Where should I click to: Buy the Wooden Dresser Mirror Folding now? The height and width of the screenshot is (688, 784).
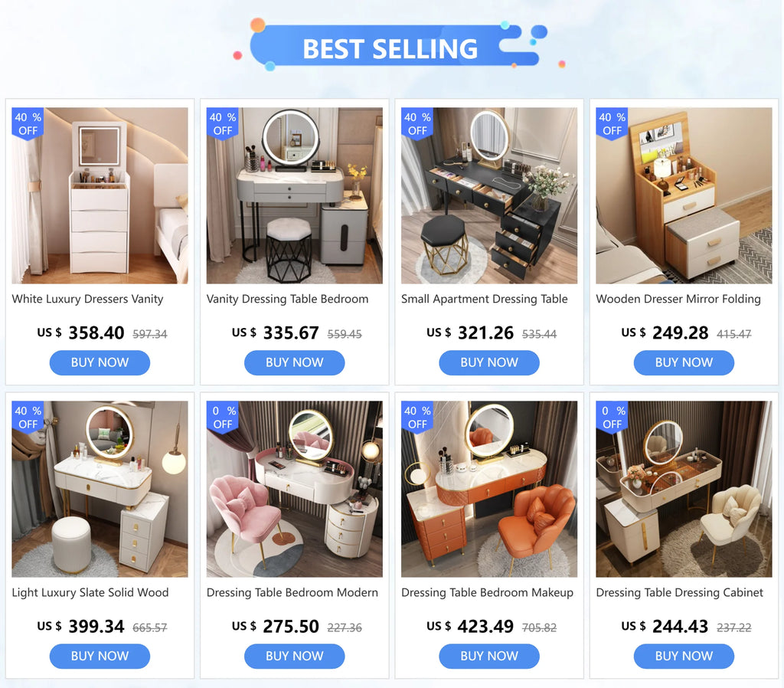click(x=684, y=362)
